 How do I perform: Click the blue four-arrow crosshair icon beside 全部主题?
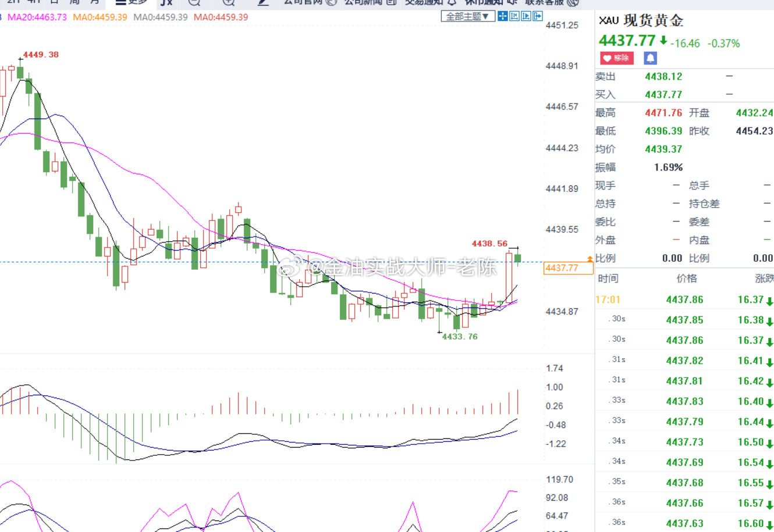tap(502, 16)
